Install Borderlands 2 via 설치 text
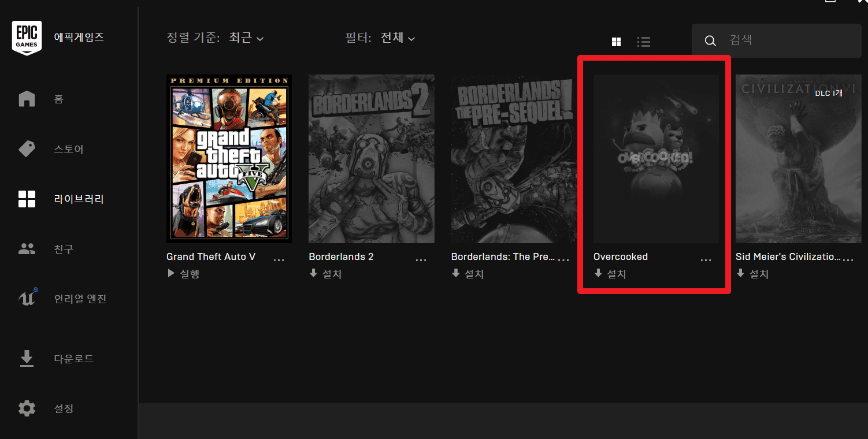This screenshot has height=439, width=868. point(332,274)
